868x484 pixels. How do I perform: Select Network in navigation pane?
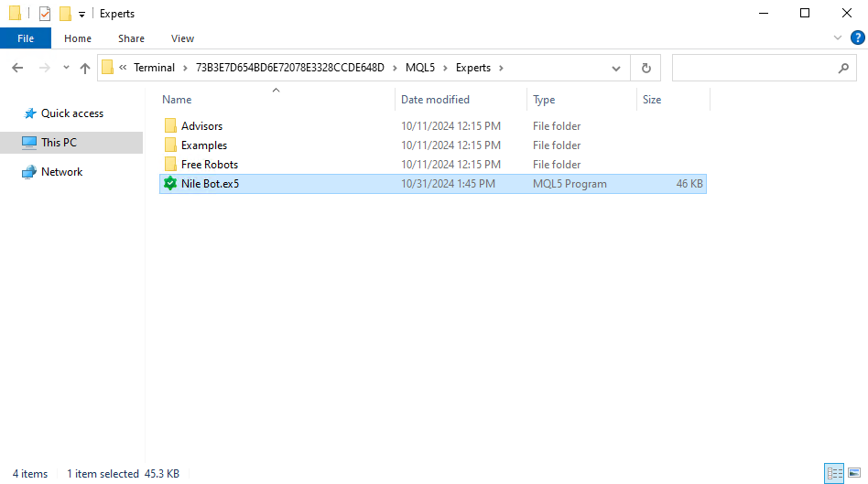pos(62,172)
